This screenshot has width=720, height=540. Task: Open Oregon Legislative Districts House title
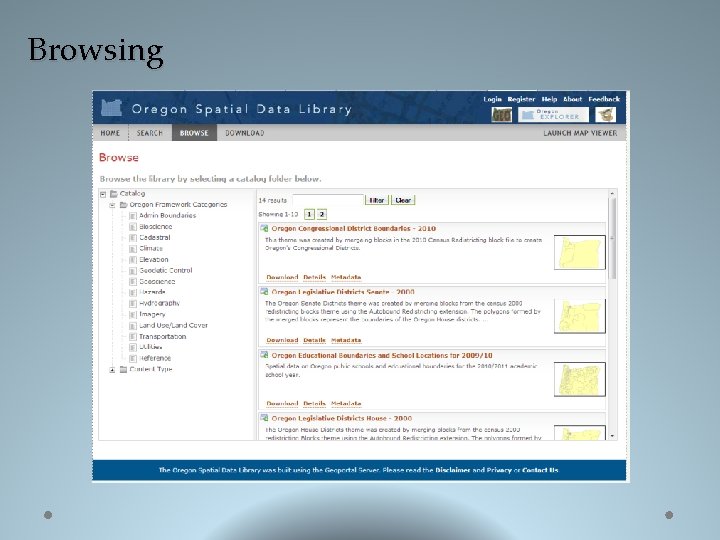click(342, 418)
